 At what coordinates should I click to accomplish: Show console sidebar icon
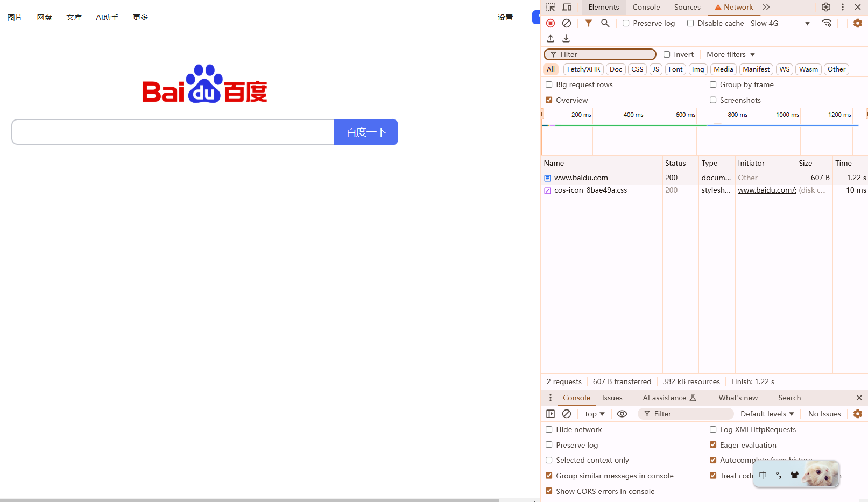551,414
